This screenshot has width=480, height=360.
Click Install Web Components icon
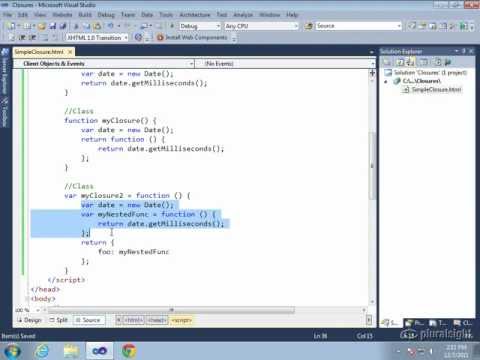(x=160, y=37)
